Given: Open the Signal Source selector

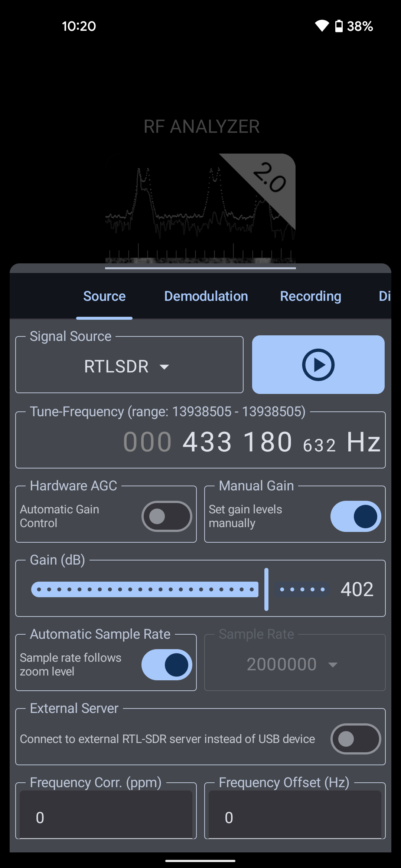Looking at the screenshot, I should (x=129, y=366).
